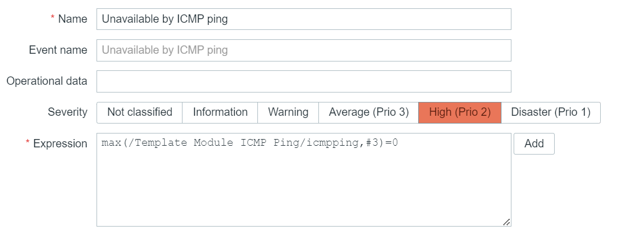Choose the Warning severity level

tap(288, 112)
